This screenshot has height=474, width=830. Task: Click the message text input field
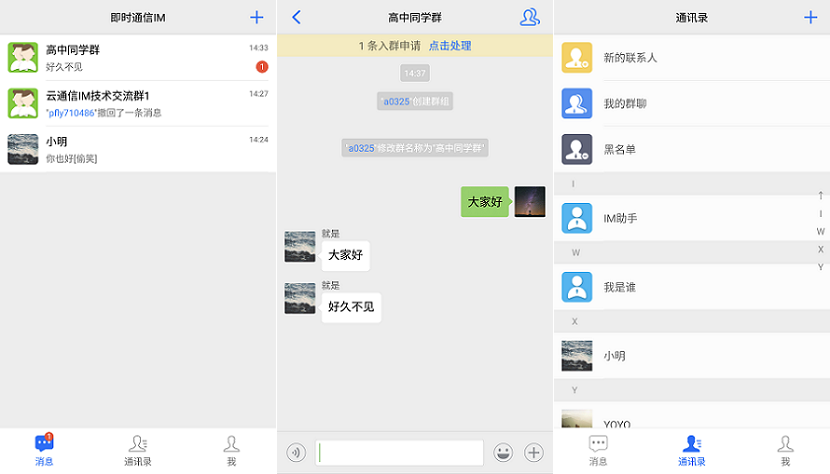pyautogui.click(x=399, y=452)
